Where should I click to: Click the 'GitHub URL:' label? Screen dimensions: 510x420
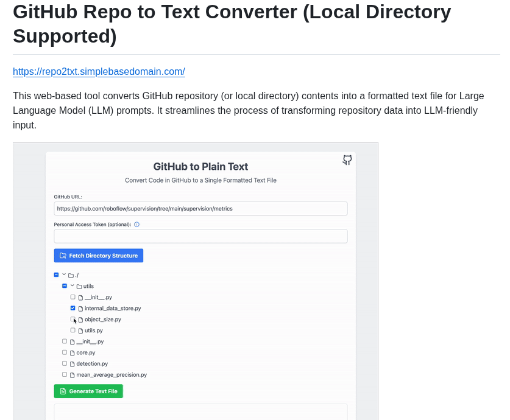[x=68, y=197]
